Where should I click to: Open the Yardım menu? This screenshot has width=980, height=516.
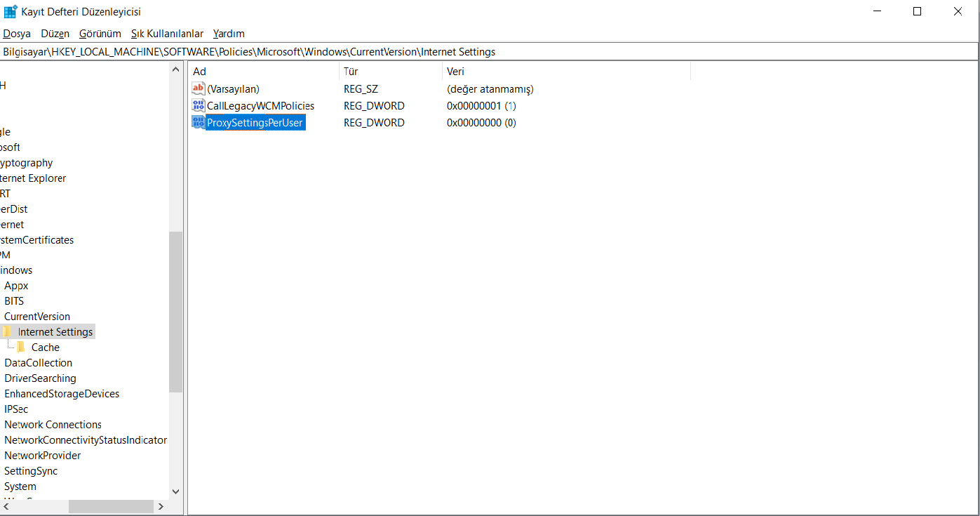pos(229,34)
